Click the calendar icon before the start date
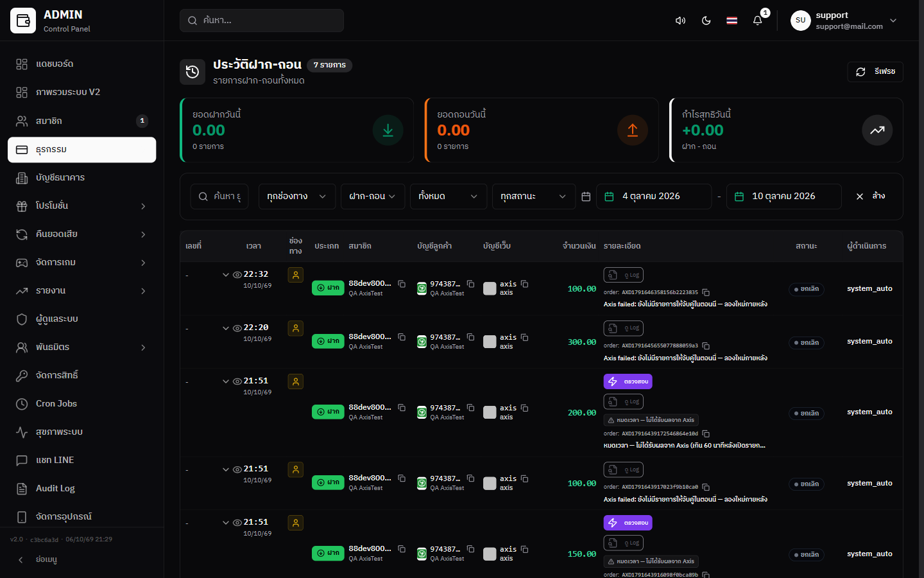 click(x=586, y=197)
